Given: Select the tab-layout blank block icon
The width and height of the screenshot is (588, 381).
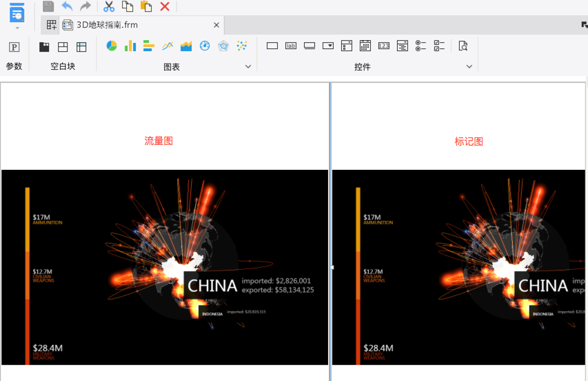Looking at the screenshot, I should (63, 47).
